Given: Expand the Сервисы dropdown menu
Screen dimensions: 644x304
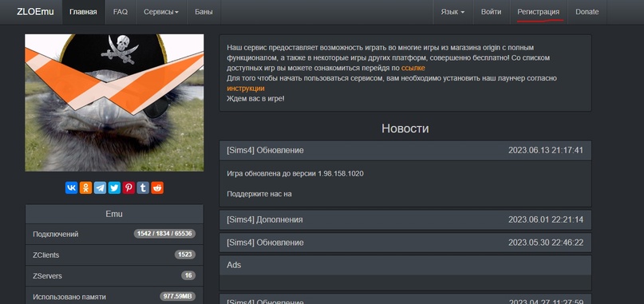Looking at the screenshot, I should pyautogui.click(x=161, y=12).
